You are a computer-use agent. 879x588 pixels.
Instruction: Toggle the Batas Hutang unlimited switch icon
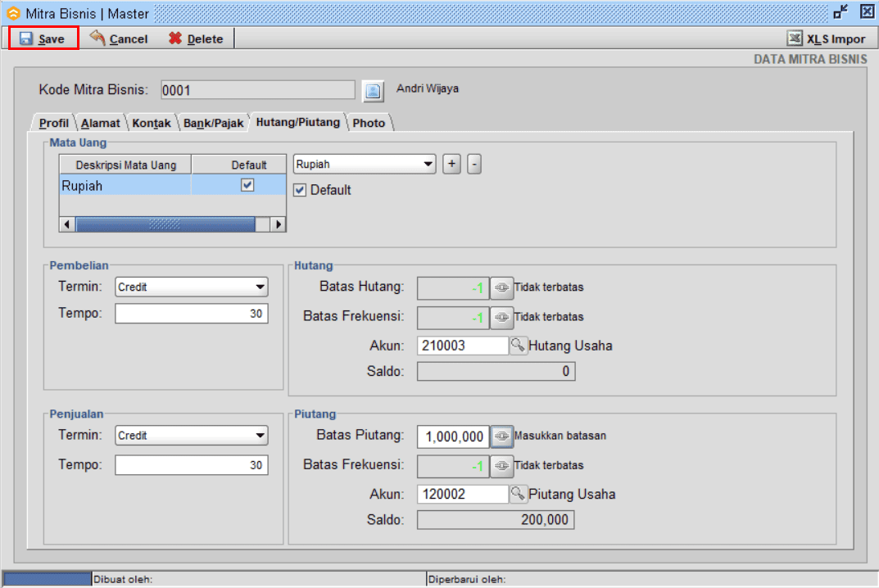(501, 288)
